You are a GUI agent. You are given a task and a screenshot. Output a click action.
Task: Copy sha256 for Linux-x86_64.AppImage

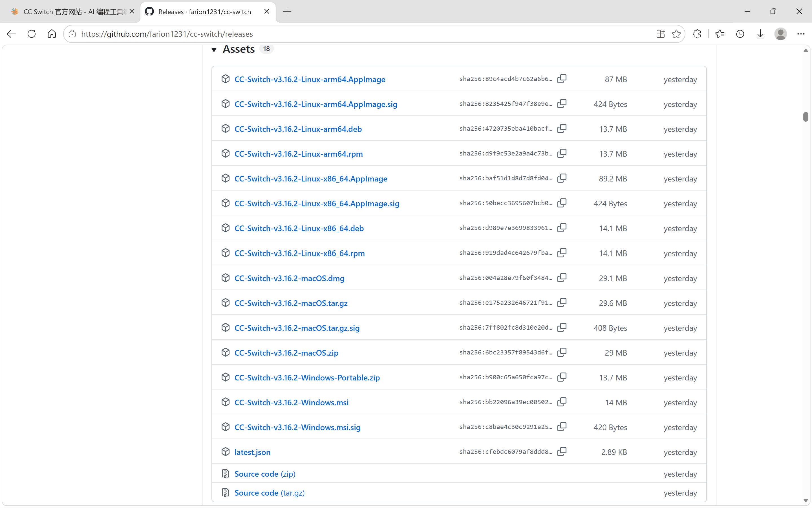562,178
